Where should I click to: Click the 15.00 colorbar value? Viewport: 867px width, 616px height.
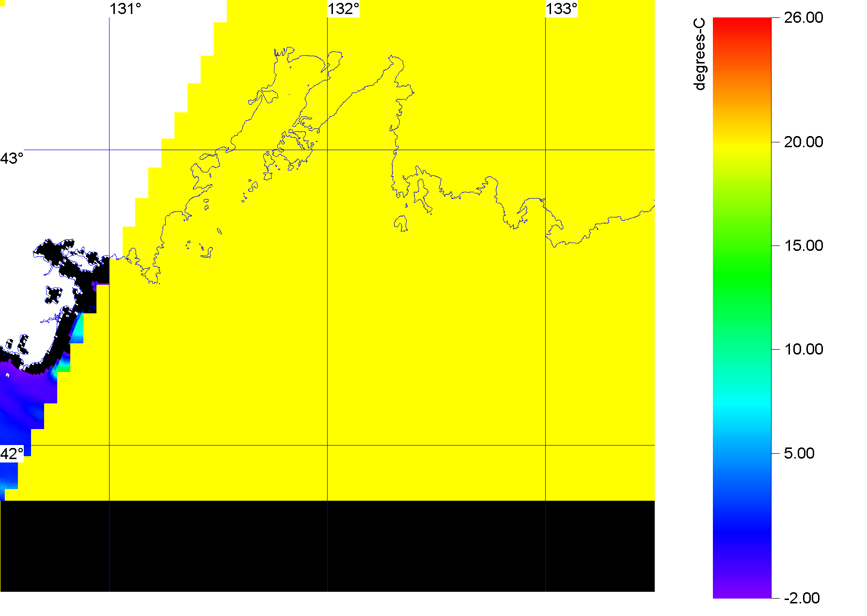804,246
